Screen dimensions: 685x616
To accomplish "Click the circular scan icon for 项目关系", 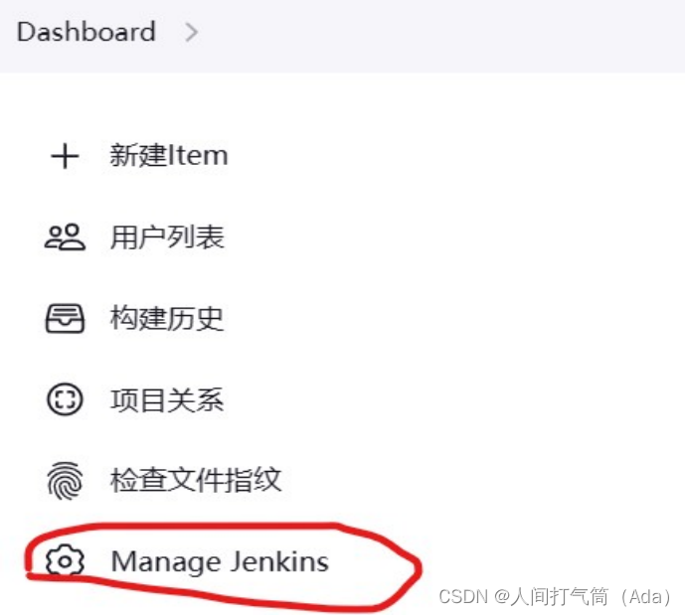I will [x=65, y=399].
